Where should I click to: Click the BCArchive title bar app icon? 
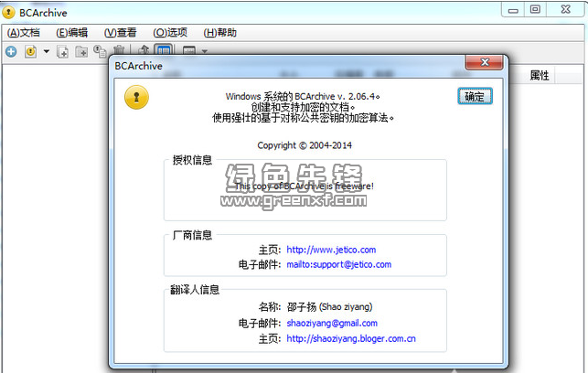click(x=8, y=13)
